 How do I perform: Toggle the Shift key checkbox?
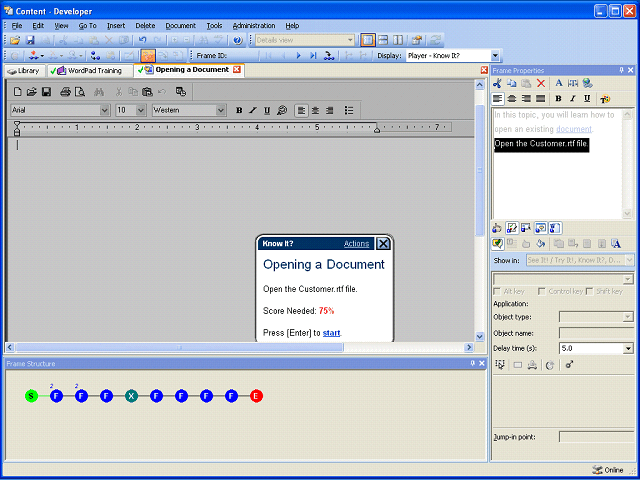[589, 291]
